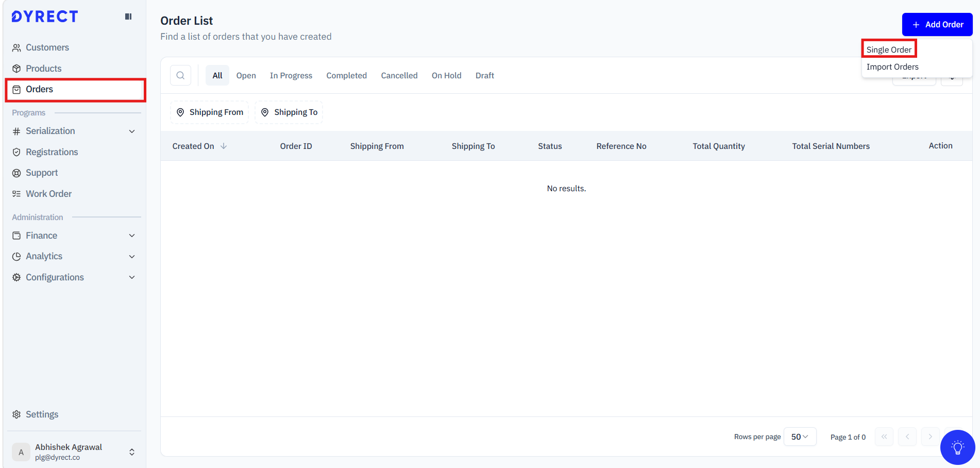Open the rows per page dropdown

point(800,437)
